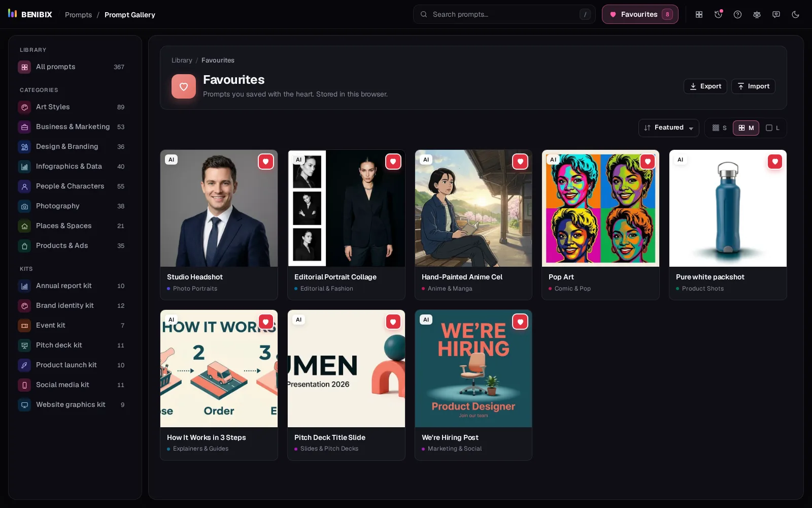Click the Event kit ticket icon
This screenshot has width=812, height=508.
24,326
